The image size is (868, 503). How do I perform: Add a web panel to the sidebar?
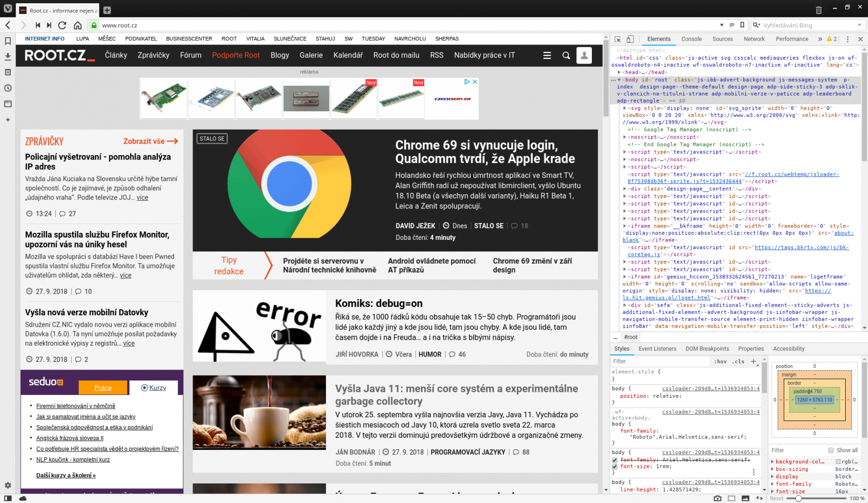8,119
